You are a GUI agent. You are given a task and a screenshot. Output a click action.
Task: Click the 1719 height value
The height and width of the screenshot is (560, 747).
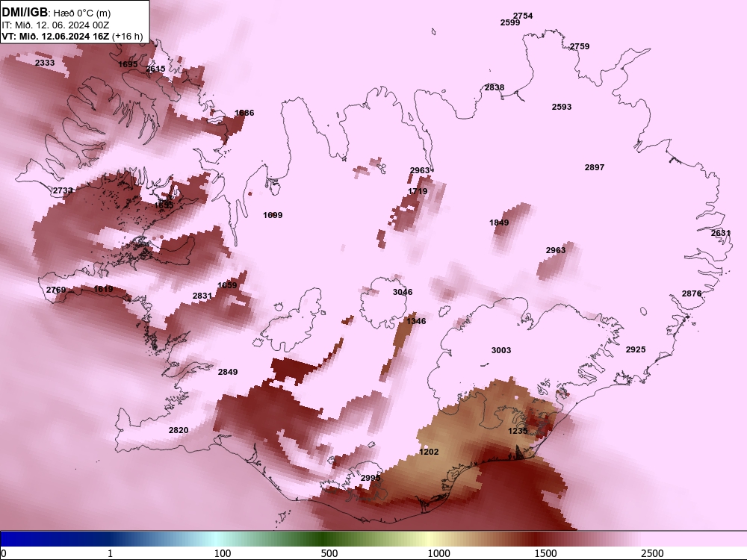pyautogui.click(x=418, y=191)
